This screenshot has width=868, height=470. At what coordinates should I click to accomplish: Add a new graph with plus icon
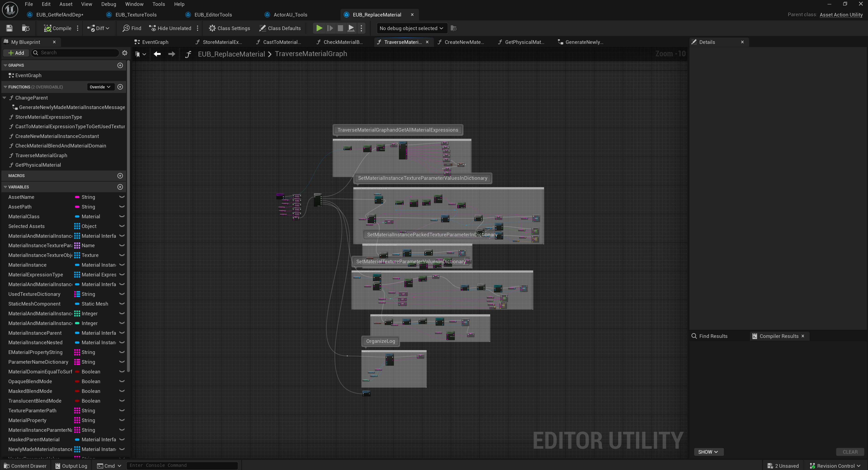[x=120, y=65]
